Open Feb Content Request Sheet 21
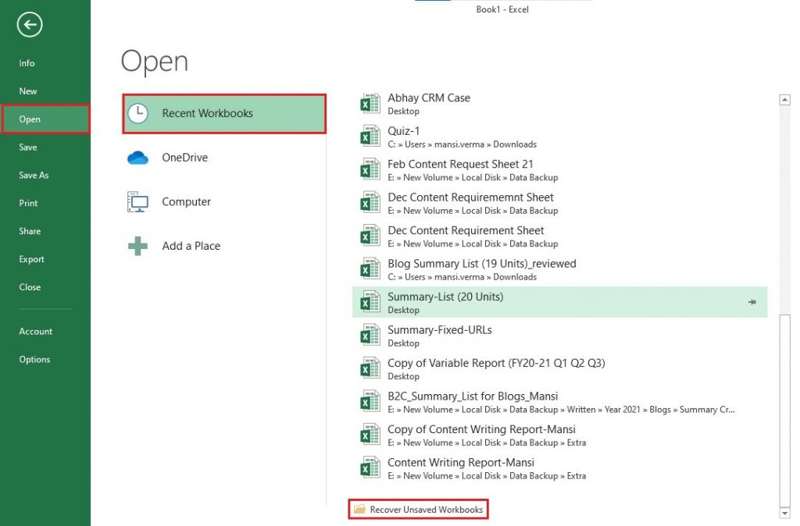The width and height of the screenshot is (800, 526). tap(560, 170)
